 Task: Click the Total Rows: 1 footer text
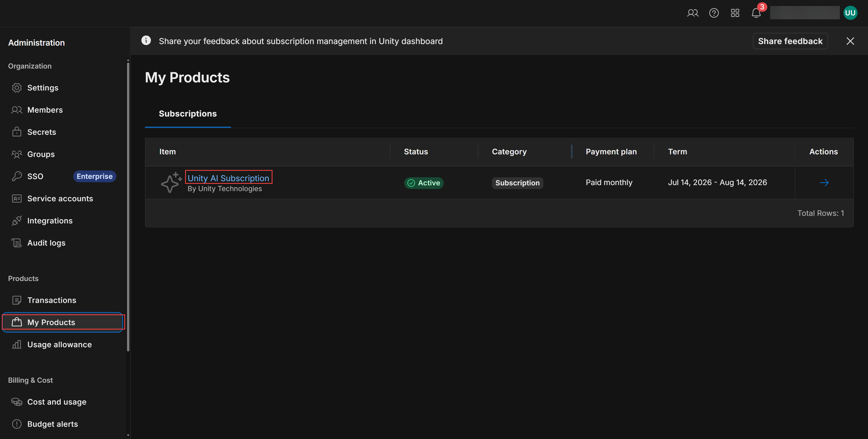[821, 213]
